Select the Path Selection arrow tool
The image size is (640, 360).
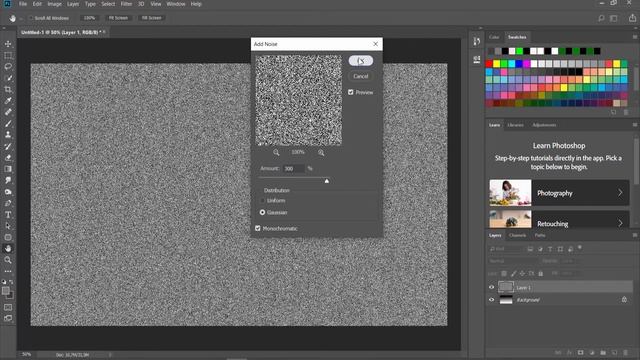pos(8,226)
